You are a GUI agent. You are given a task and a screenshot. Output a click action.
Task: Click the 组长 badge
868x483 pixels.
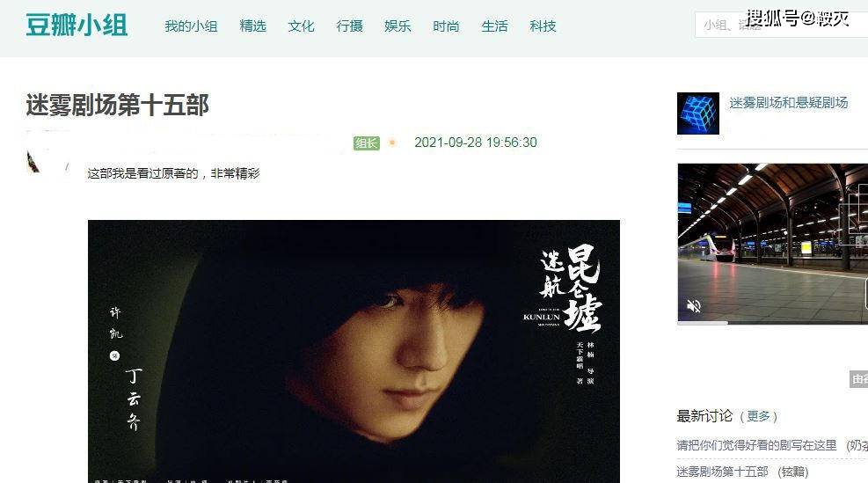(367, 143)
